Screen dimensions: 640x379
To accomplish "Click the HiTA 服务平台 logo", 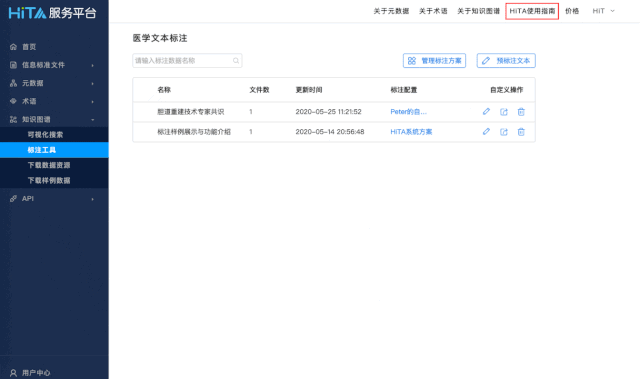I will tap(52, 13).
